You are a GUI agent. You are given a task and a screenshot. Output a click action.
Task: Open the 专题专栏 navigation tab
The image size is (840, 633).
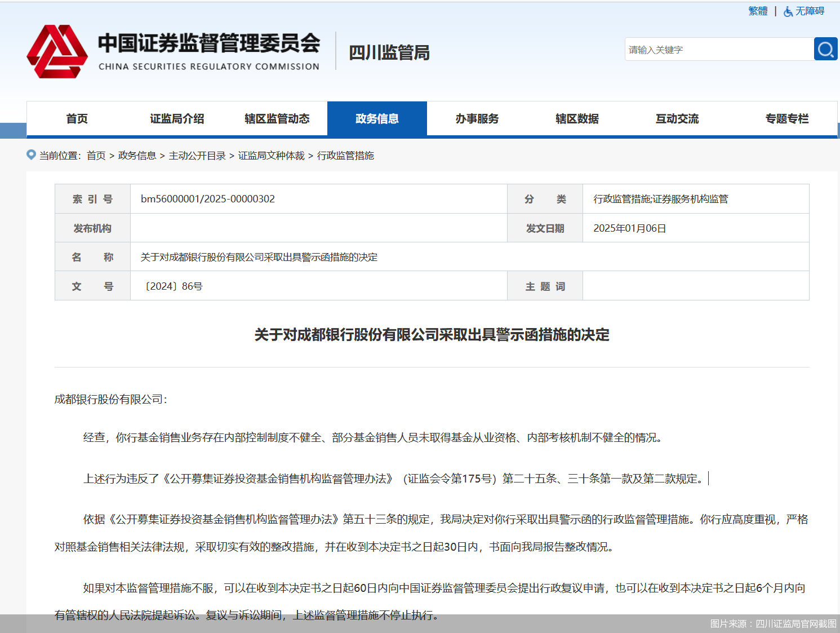coord(786,119)
